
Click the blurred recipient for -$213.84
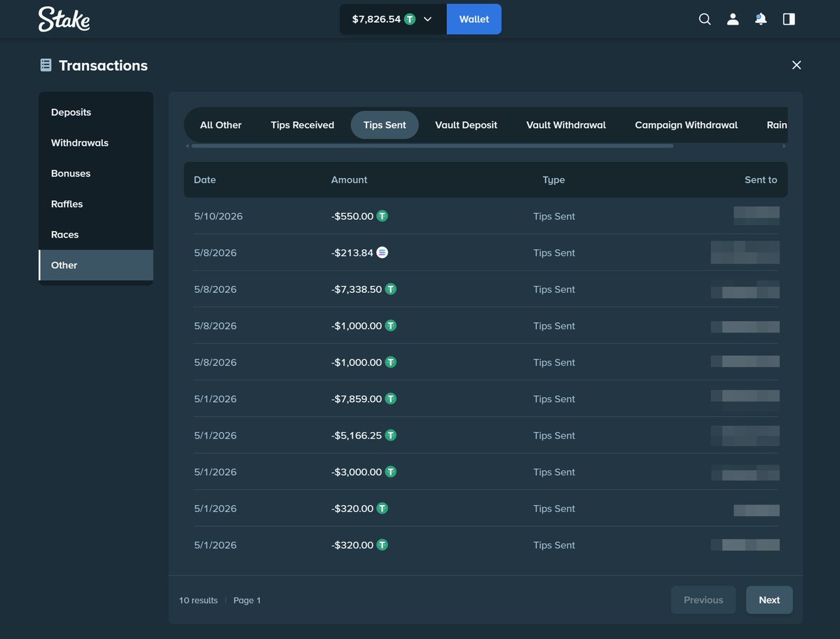pos(745,252)
